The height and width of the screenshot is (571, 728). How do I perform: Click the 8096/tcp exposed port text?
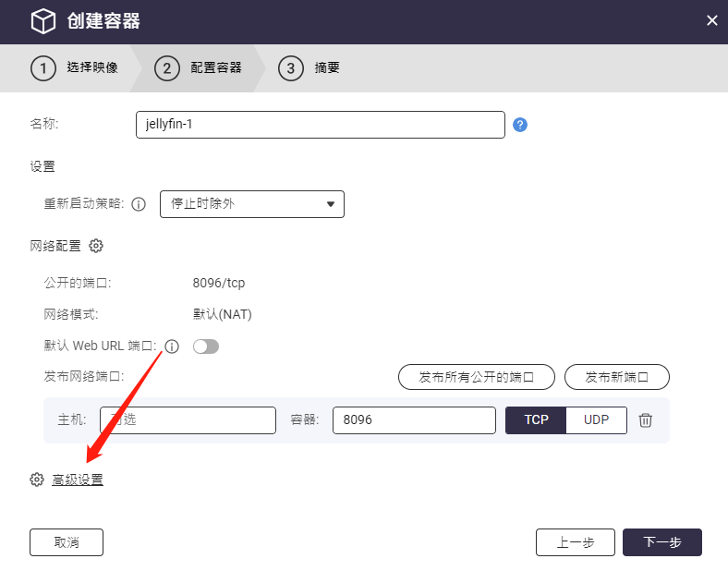(x=219, y=283)
